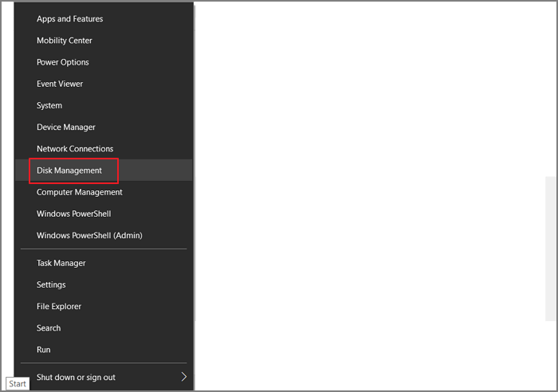Image resolution: width=558 pixels, height=392 pixels.
Task: Click the System menu item
Action: pyautogui.click(x=49, y=105)
